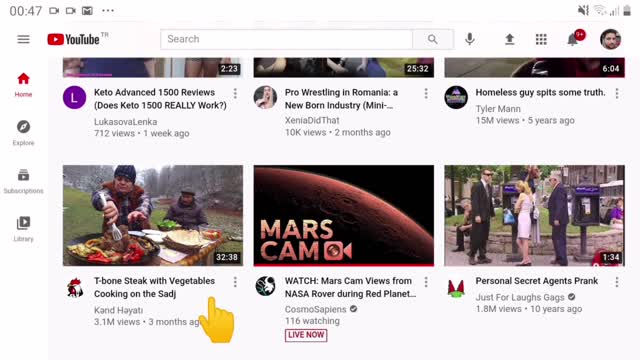Open the T-bone Steak cooking thumbnail
This screenshot has height=360, width=640.
click(153, 216)
